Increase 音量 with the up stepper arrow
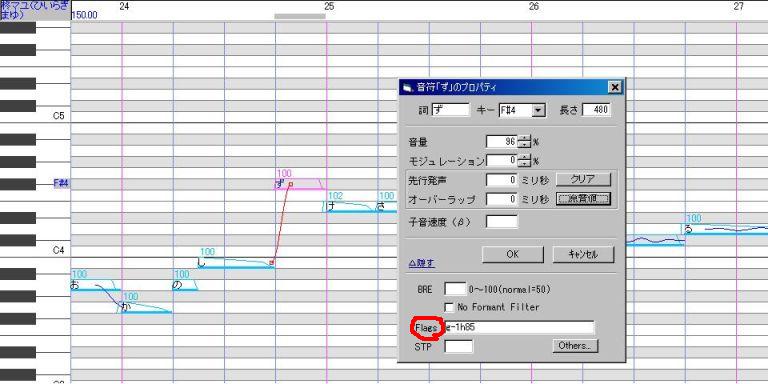 525,139
